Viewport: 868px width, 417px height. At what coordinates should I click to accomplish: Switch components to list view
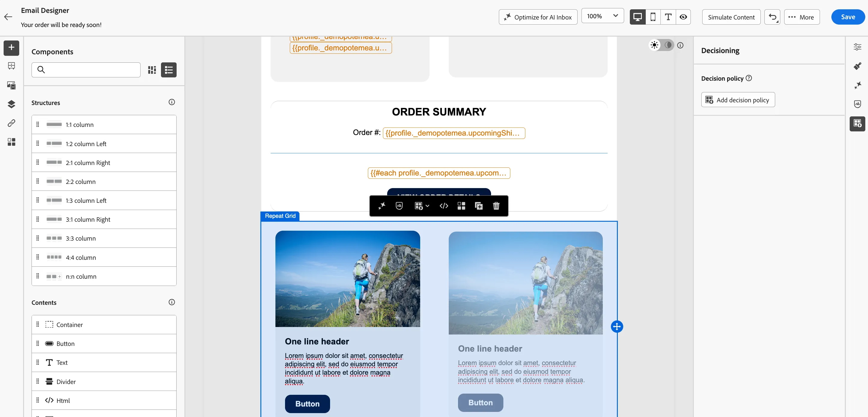coord(168,70)
